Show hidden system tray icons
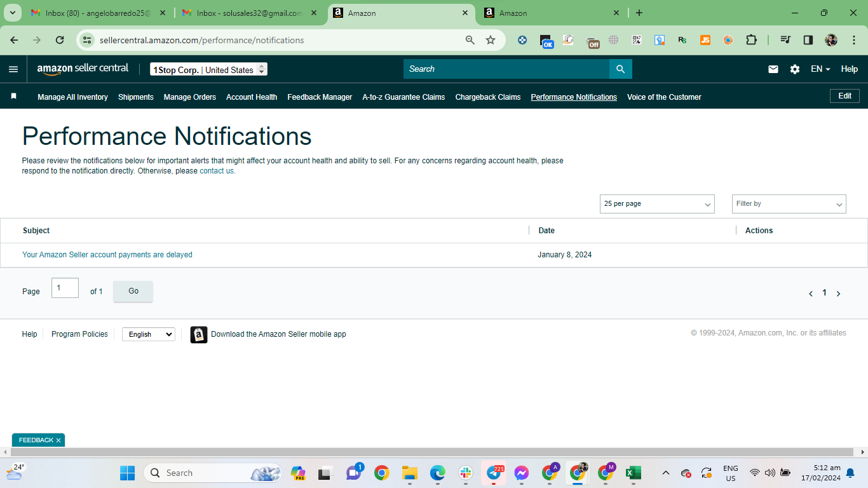 (x=666, y=473)
